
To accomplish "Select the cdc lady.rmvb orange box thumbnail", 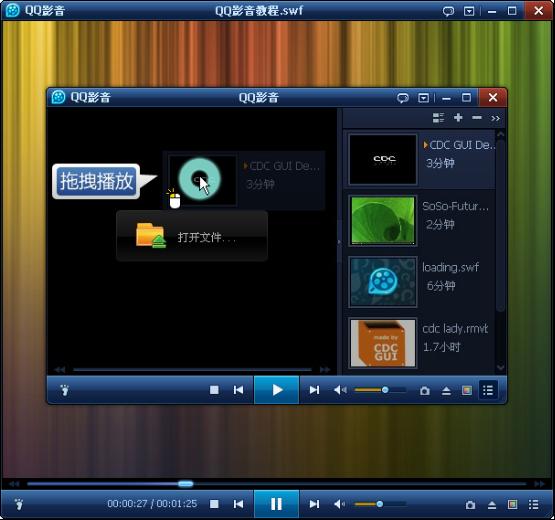I will click(383, 343).
